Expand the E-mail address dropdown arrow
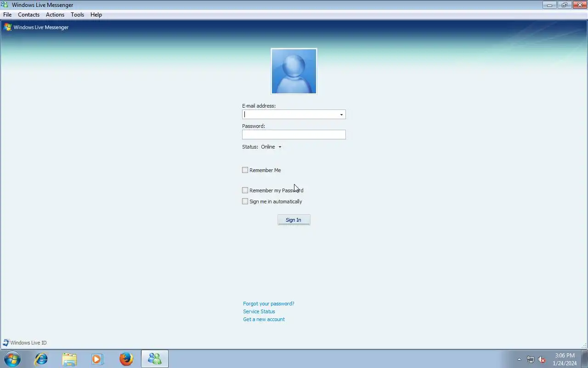 (341, 115)
